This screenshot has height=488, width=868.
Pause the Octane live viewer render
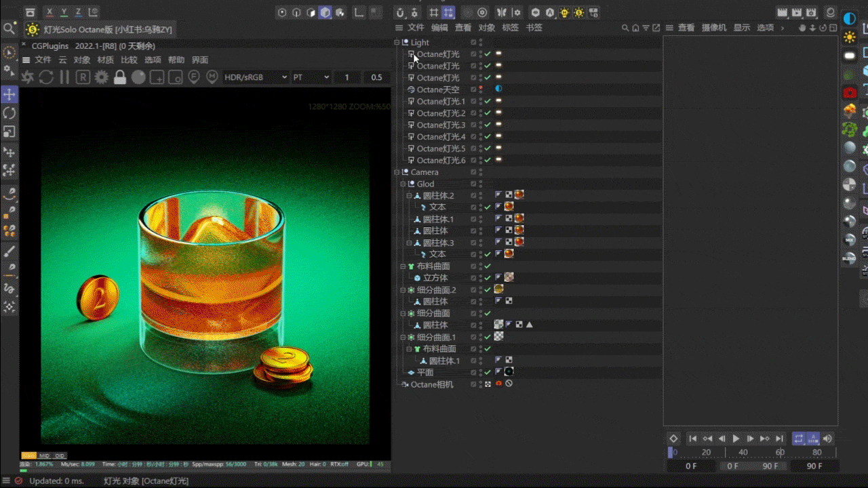click(64, 77)
